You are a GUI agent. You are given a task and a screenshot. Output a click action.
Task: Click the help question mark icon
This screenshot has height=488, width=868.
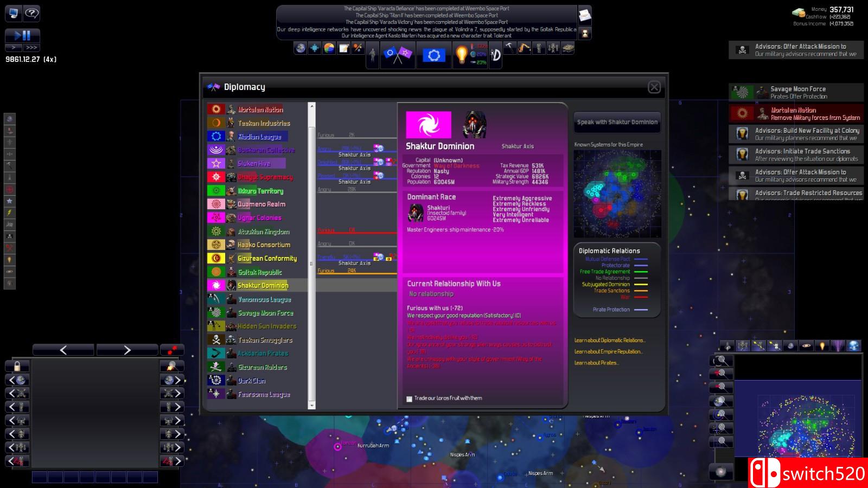pos(32,13)
